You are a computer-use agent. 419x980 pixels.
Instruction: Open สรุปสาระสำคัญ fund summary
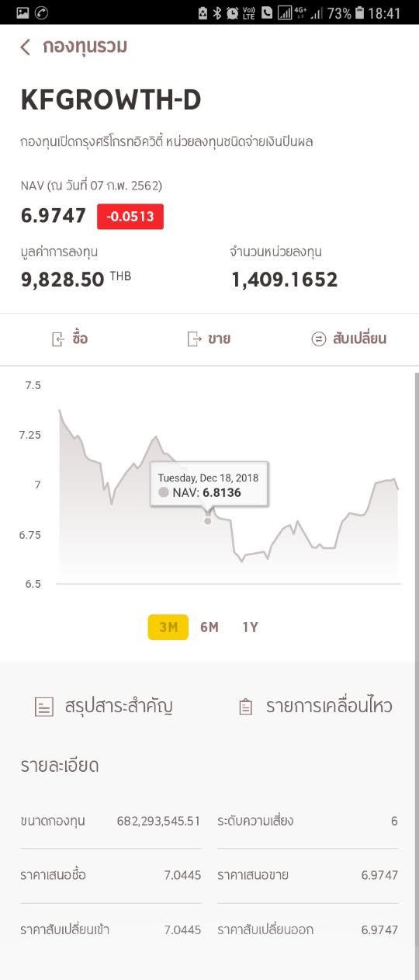tap(119, 706)
